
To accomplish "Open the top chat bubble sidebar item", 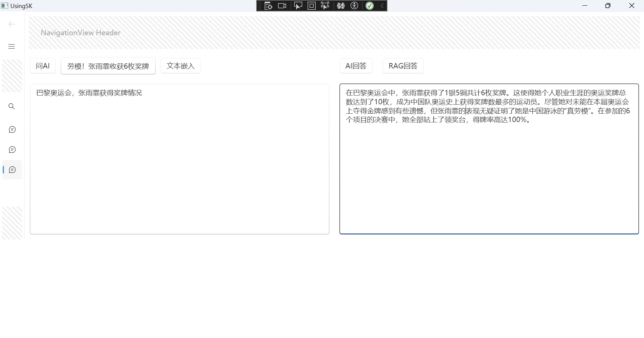I will [12, 129].
